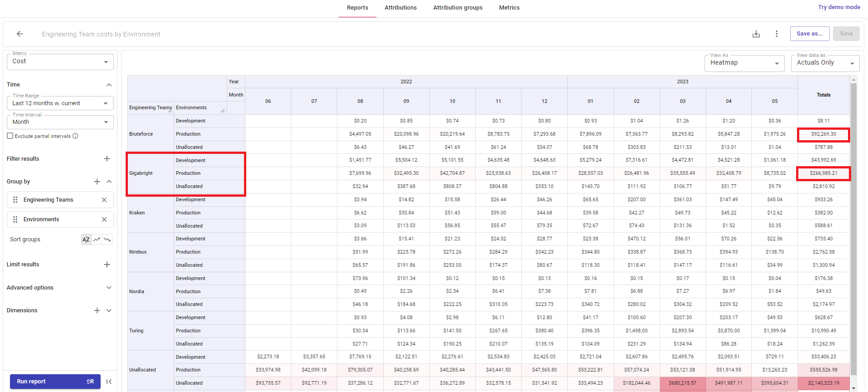The width and height of the screenshot is (868, 392).
Task: Expand Advanced options section
Action: coord(109,288)
